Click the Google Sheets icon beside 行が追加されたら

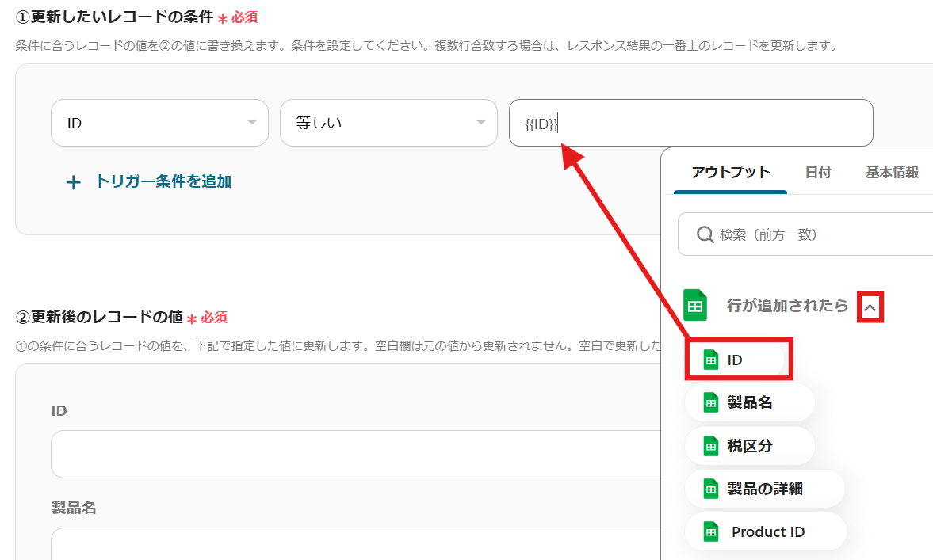coord(696,306)
